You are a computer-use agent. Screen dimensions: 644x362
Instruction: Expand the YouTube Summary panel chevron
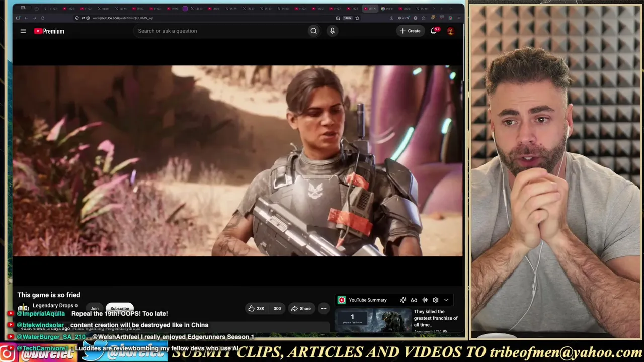click(x=446, y=300)
